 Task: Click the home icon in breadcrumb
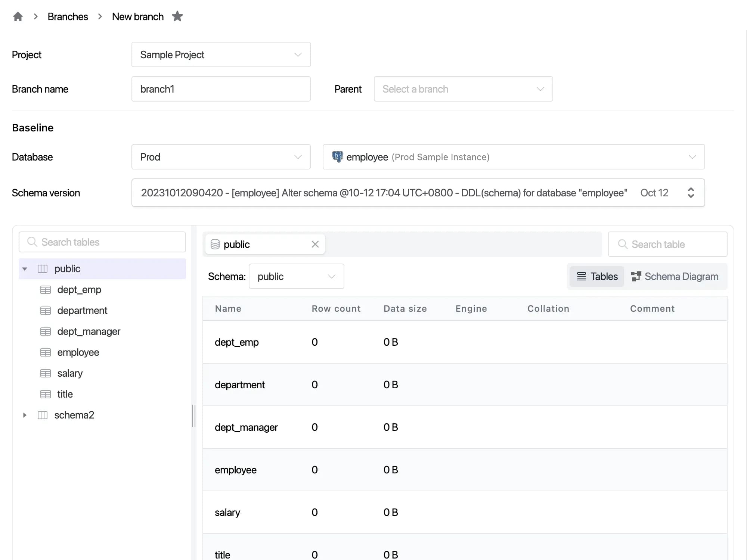(18, 16)
